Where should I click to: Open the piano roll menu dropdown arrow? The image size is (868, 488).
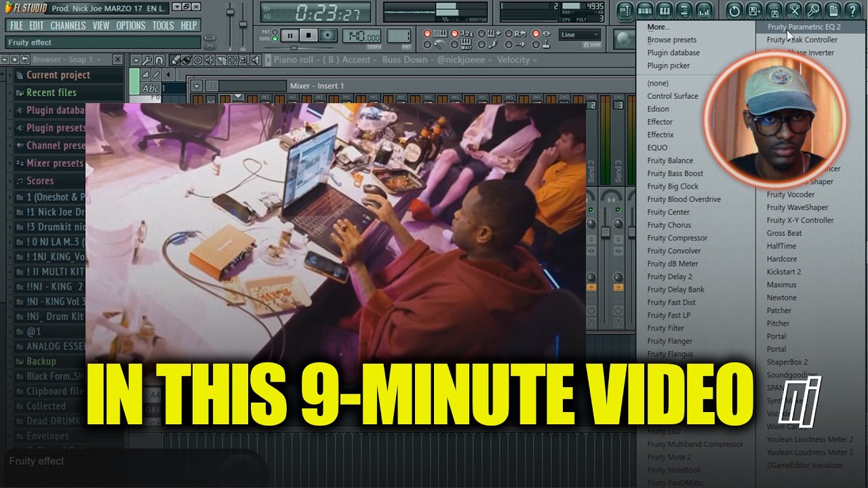click(x=136, y=60)
